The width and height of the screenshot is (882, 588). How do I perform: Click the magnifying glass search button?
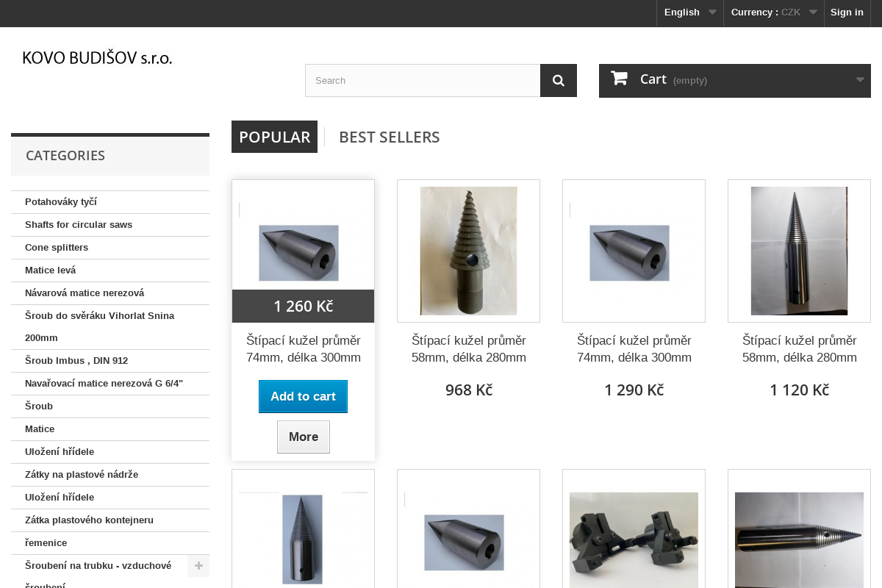(559, 81)
